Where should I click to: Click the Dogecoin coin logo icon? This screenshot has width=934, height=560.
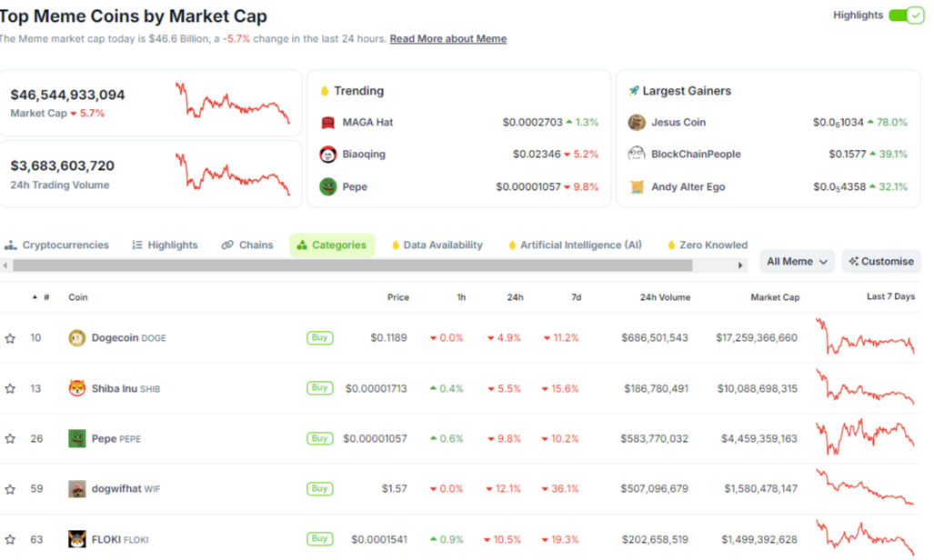point(76,338)
